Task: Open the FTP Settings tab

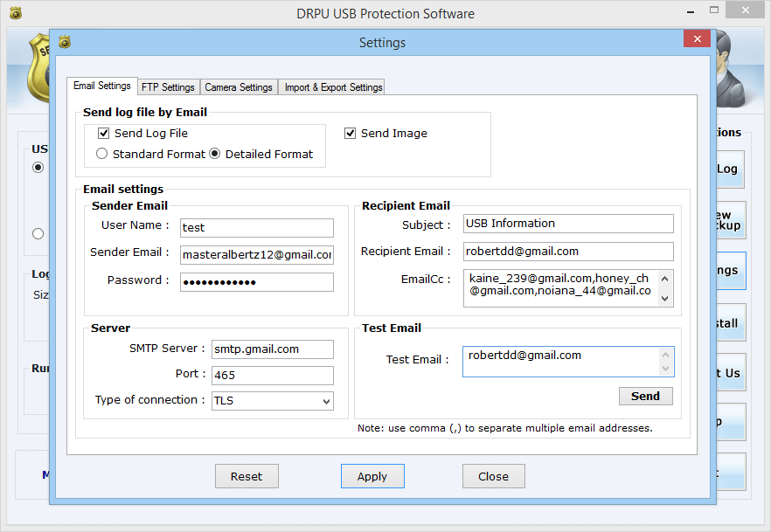Action: pyautogui.click(x=168, y=87)
